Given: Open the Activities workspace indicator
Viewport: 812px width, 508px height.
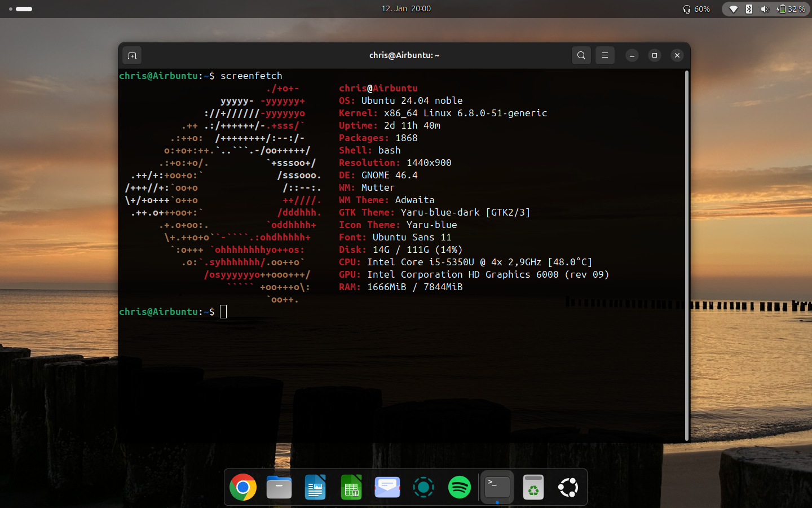Looking at the screenshot, I should 20,8.
